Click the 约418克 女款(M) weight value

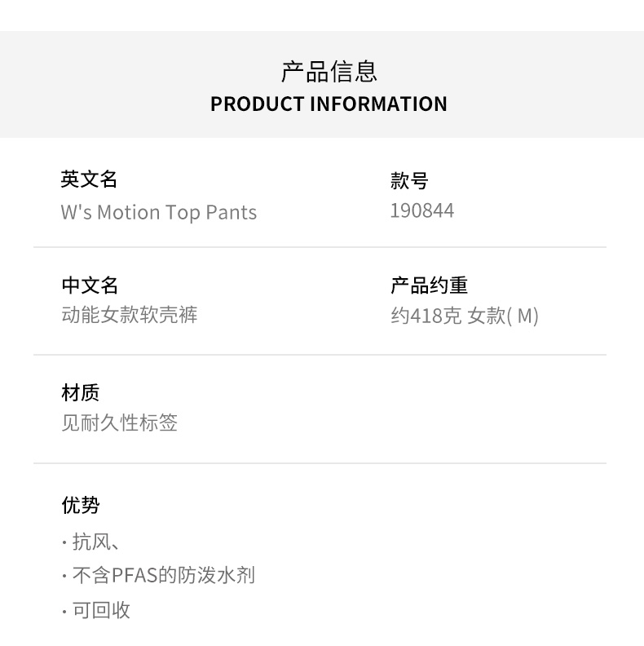click(465, 316)
